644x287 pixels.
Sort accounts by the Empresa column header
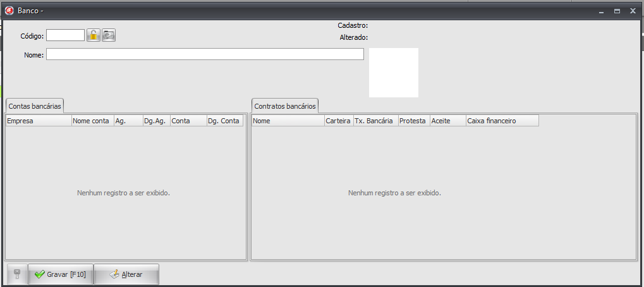coord(39,121)
